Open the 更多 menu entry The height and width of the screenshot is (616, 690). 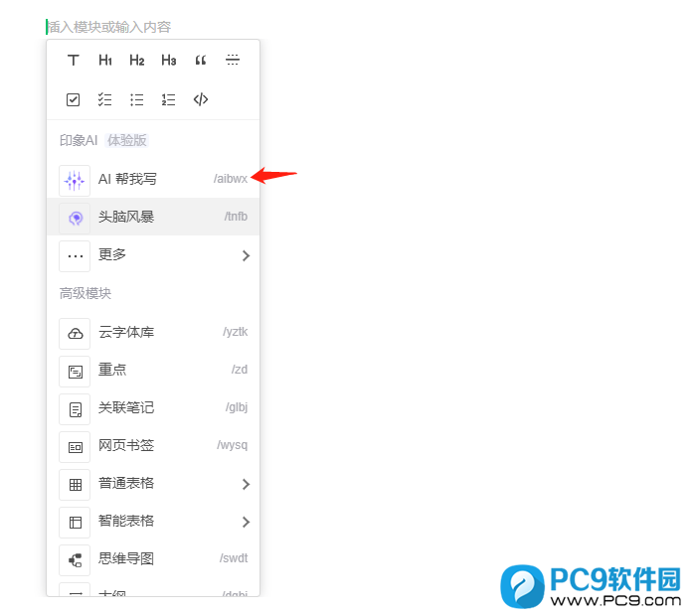pos(153,255)
